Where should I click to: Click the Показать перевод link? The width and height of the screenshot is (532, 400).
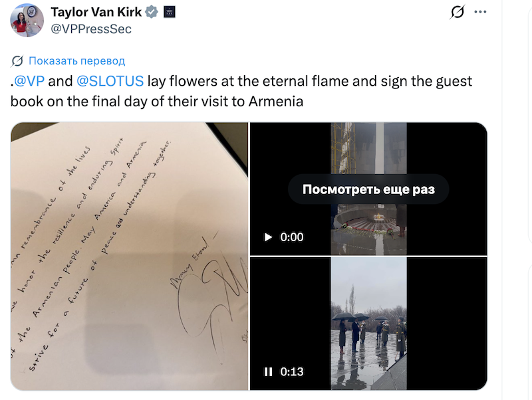coord(76,60)
